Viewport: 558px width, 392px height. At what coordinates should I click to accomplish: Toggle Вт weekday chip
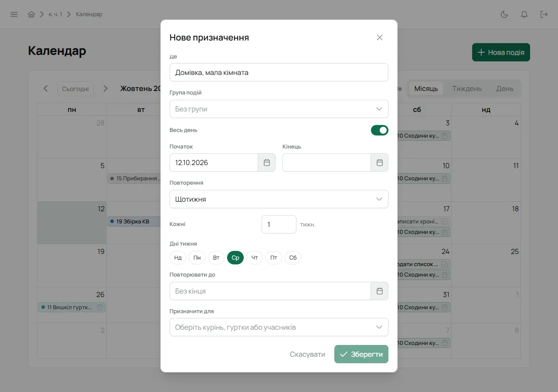click(x=216, y=258)
